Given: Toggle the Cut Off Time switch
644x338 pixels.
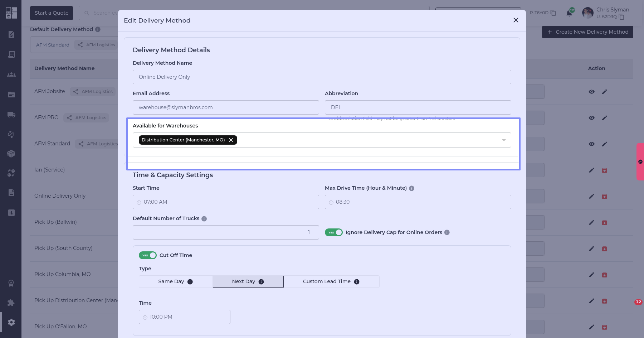Looking at the screenshot, I should (x=147, y=255).
